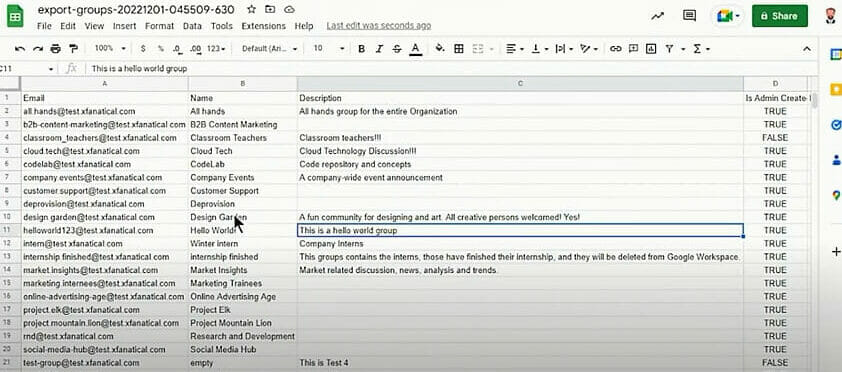Screen dimensions: 842x372
Task: Open the Help menu
Action: click(304, 26)
